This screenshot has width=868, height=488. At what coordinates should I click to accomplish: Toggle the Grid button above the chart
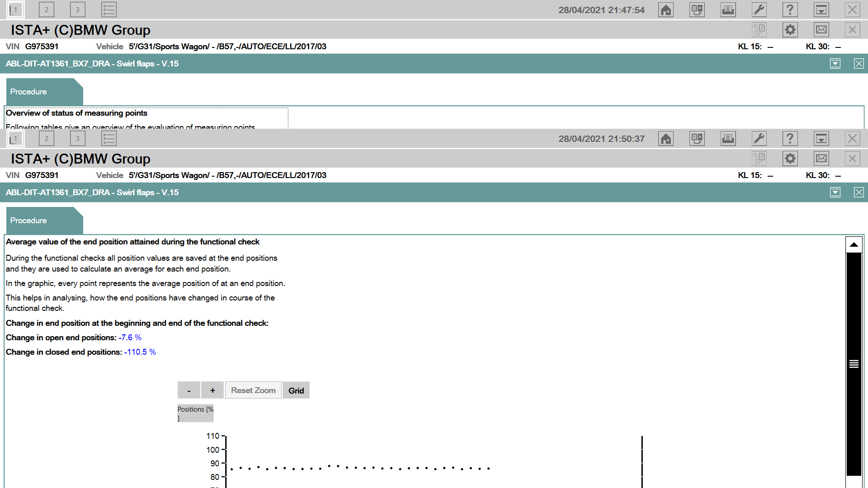pyautogui.click(x=296, y=390)
